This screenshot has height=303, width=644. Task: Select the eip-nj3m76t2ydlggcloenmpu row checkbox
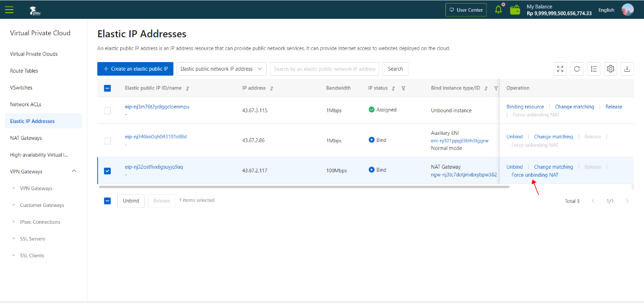107,110
